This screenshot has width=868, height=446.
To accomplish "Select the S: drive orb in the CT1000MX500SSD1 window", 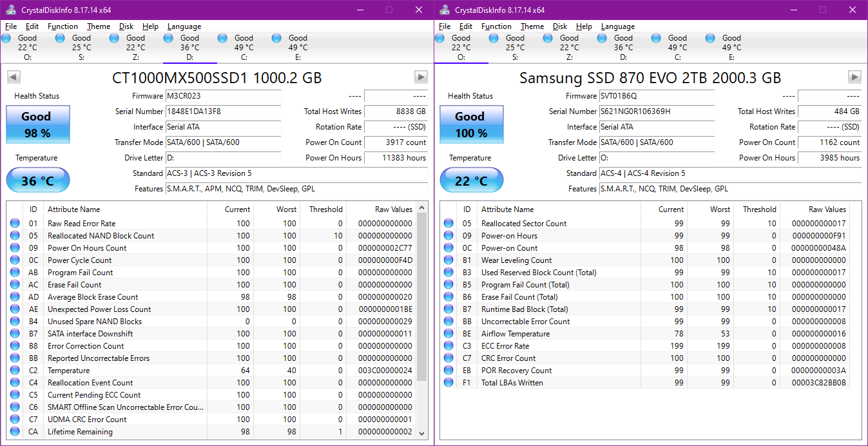I will (x=61, y=39).
